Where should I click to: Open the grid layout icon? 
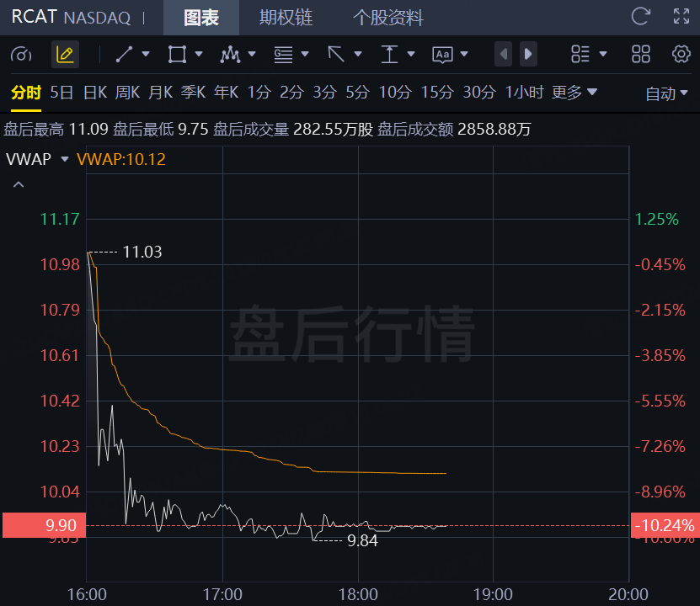click(x=641, y=54)
